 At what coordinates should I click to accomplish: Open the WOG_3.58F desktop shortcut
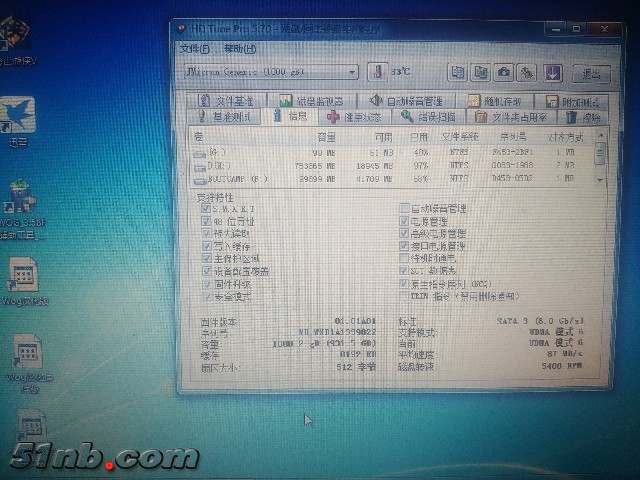(20, 209)
